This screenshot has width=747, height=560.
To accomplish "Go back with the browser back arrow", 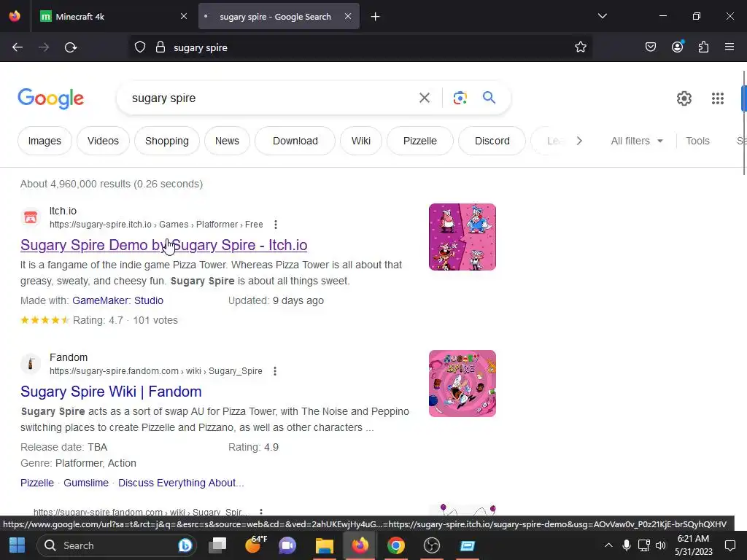I will click(x=18, y=47).
